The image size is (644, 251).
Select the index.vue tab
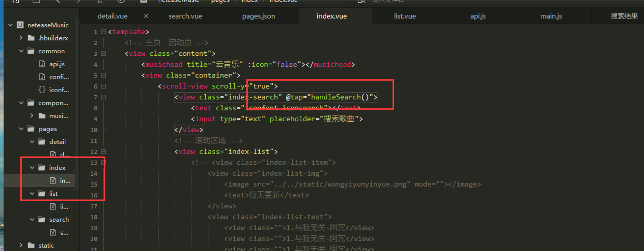[332, 16]
